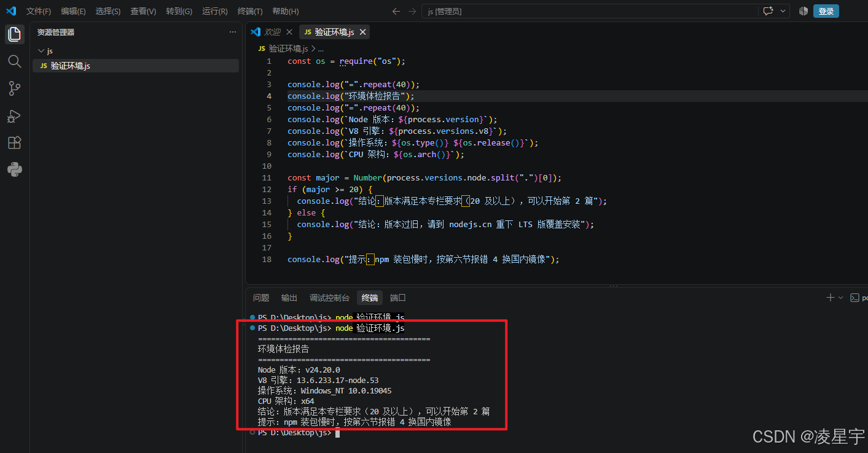The width and height of the screenshot is (868, 453).
Task: Switch to the 端口 panel tab
Action: click(x=398, y=298)
